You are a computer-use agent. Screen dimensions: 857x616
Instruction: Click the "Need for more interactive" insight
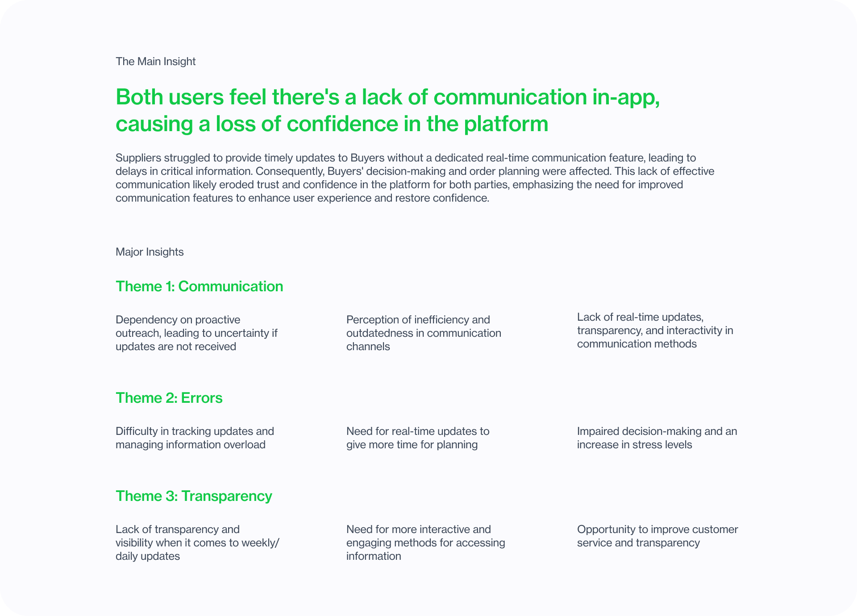point(425,543)
